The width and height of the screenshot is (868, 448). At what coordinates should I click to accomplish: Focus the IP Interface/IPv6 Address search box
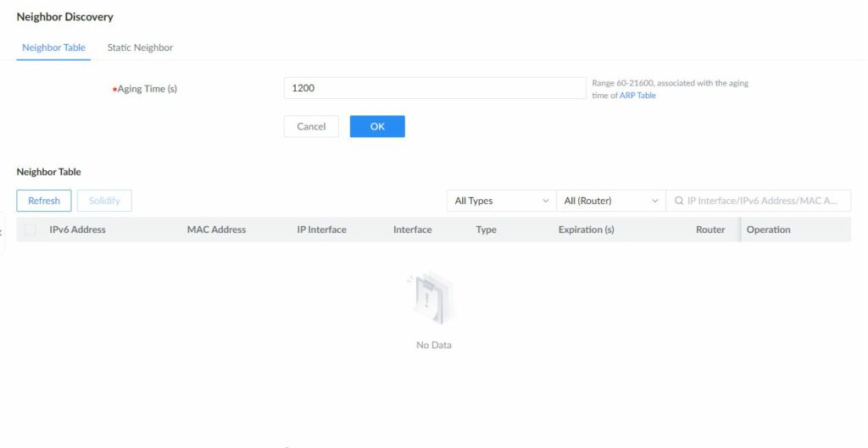coord(759,201)
